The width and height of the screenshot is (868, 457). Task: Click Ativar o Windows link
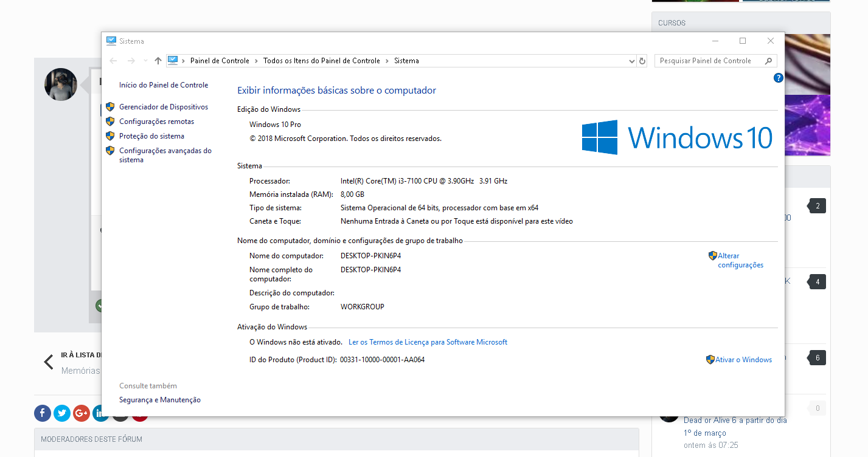click(x=743, y=360)
